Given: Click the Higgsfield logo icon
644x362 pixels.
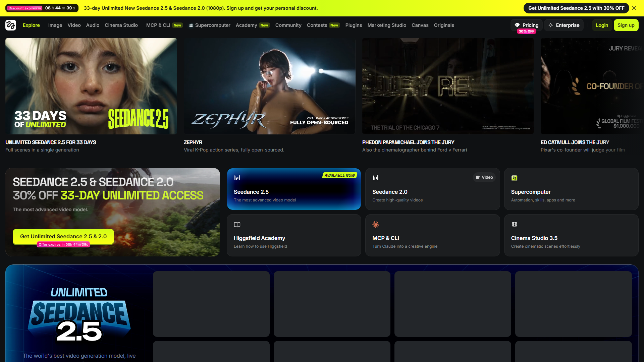Looking at the screenshot, I should tap(11, 25).
